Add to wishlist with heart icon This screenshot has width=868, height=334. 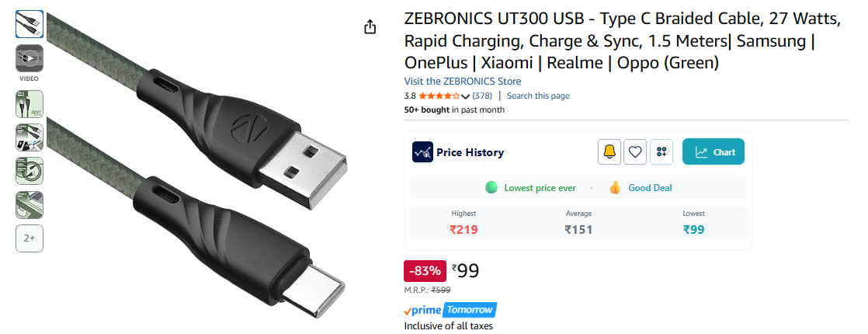(x=636, y=152)
